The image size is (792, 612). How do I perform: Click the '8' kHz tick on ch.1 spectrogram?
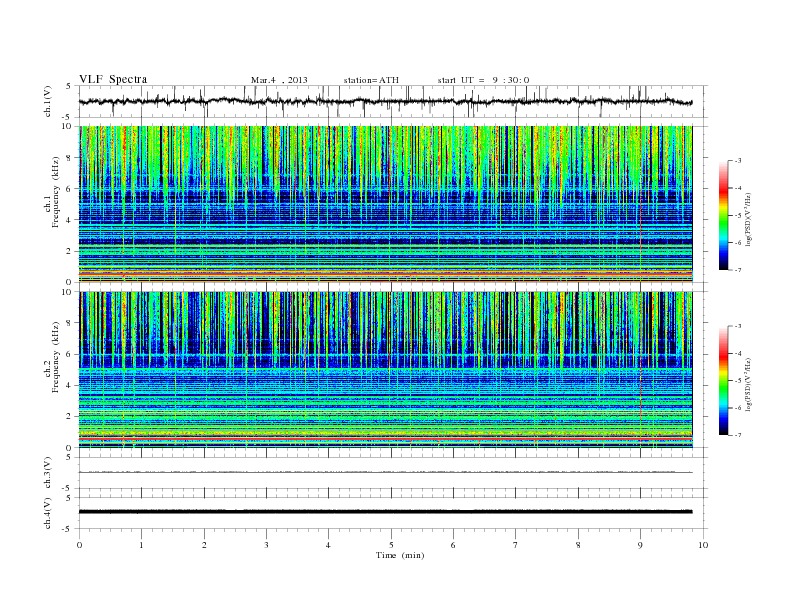69,158
